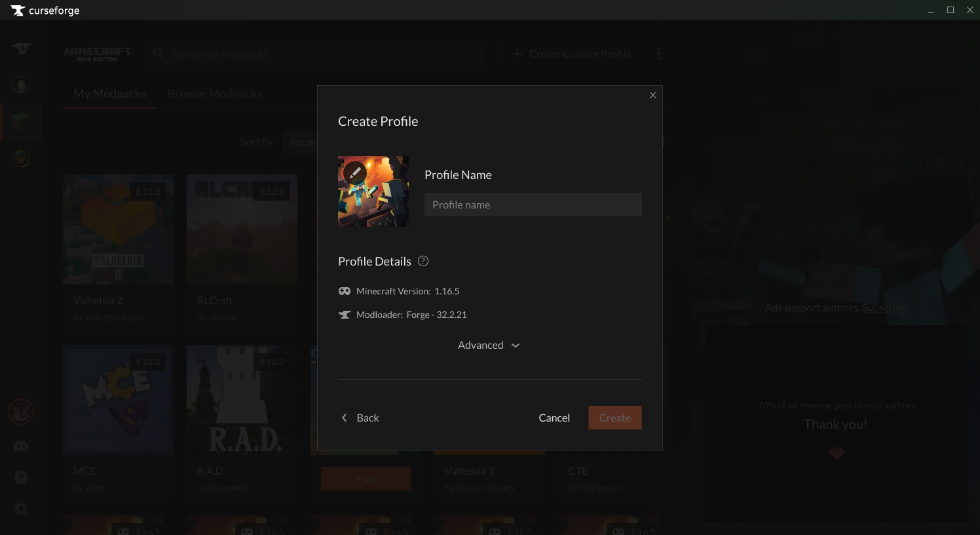Viewport: 980px width, 535px height.
Task: Open the settings gear in sidebar
Action: coord(21,509)
